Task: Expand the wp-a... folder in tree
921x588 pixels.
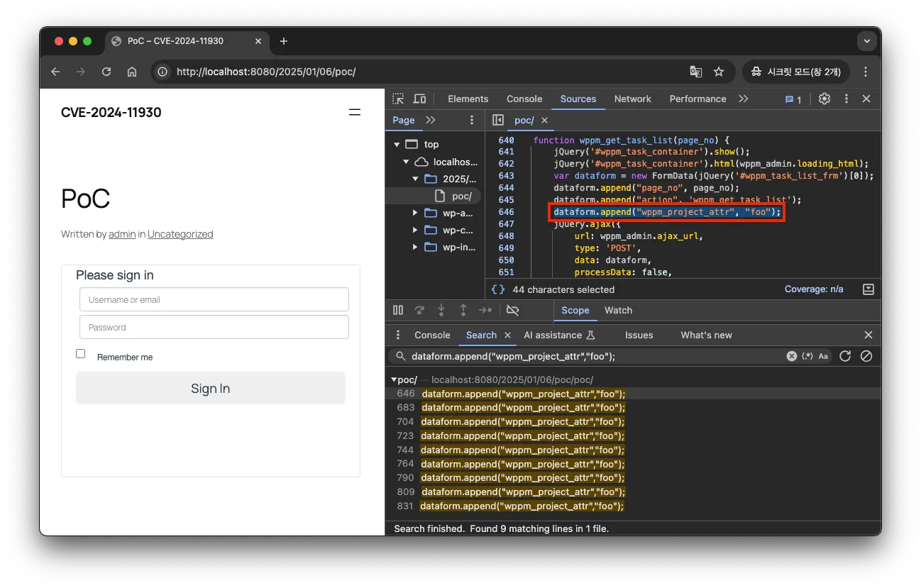Action: coord(416,213)
